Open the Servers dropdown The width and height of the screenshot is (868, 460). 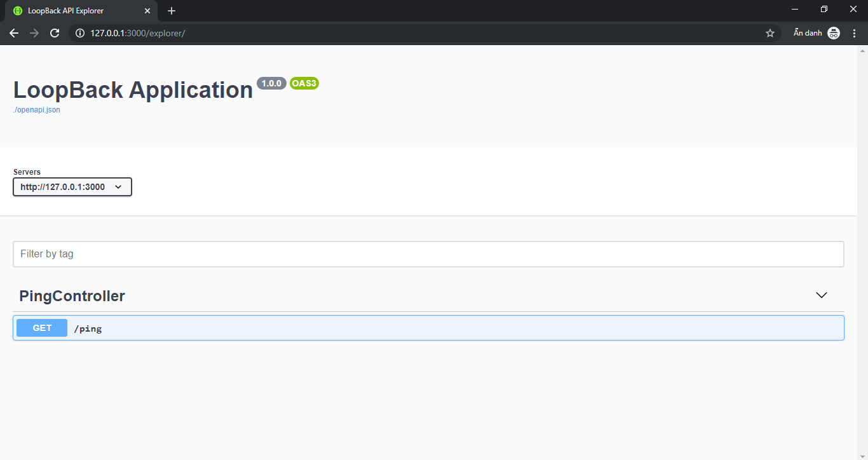(72, 187)
